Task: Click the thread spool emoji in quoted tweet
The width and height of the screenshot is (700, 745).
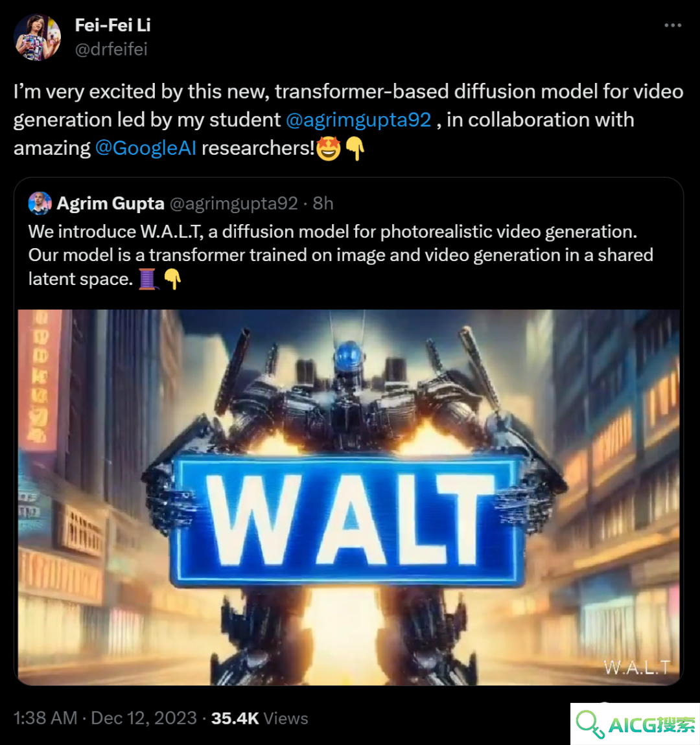Action: (148, 279)
